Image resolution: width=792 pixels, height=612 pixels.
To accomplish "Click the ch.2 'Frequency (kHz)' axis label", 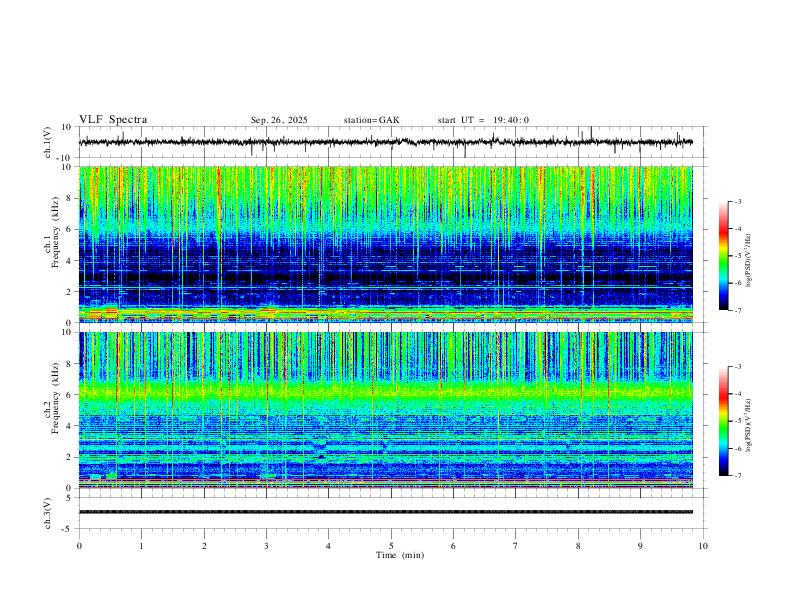I will point(55,398).
